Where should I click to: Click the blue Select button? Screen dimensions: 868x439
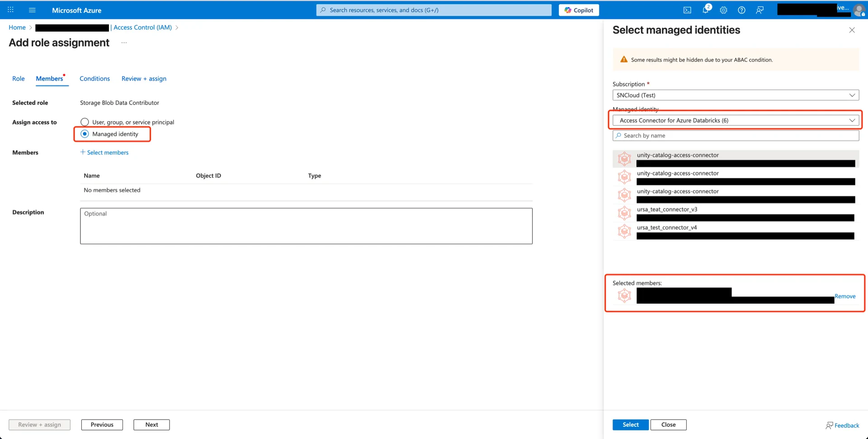(x=630, y=425)
